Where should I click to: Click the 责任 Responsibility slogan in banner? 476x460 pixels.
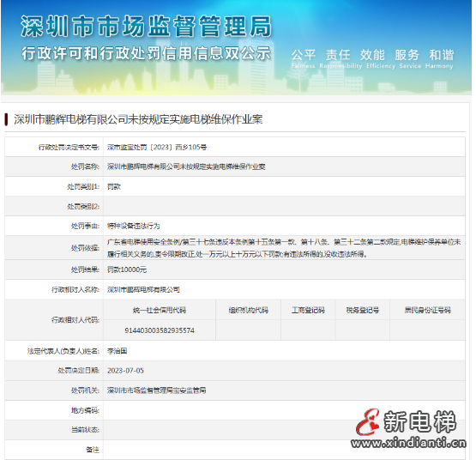click(340, 58)
